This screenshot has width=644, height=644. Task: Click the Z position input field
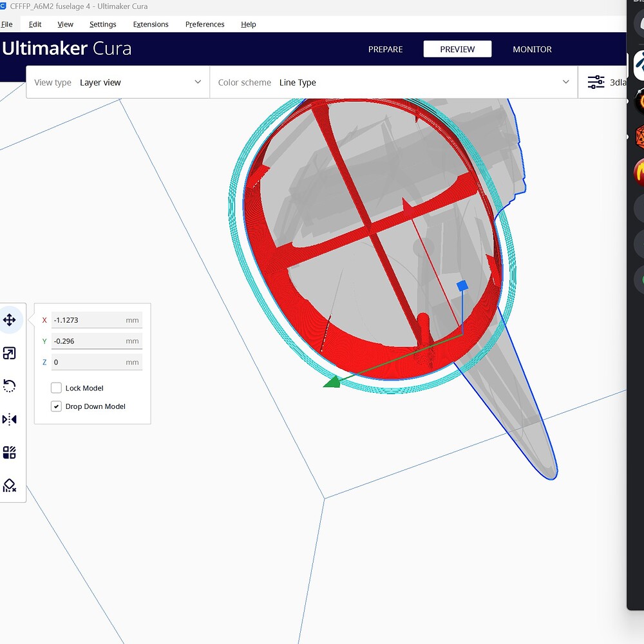coord(97,362)
